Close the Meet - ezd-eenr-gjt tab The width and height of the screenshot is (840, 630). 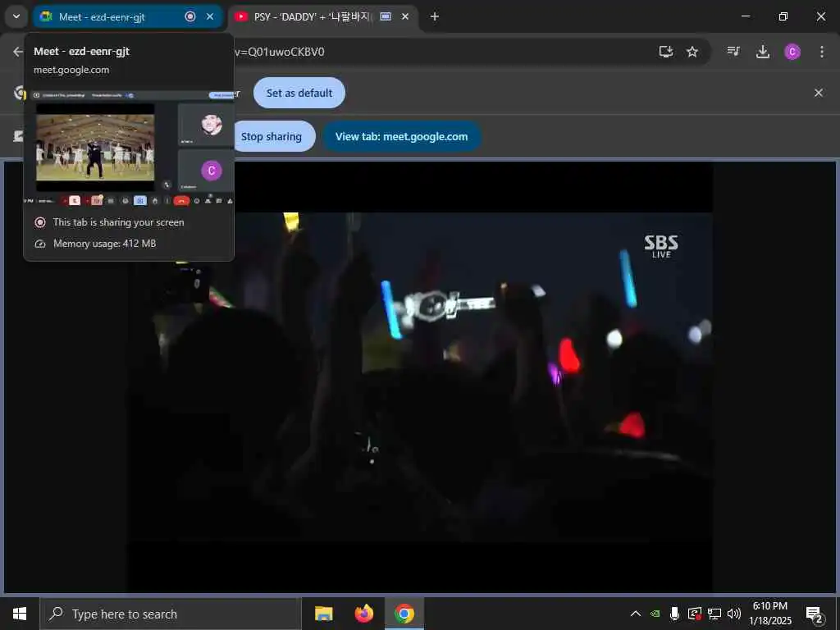click(x=210, y=16)
